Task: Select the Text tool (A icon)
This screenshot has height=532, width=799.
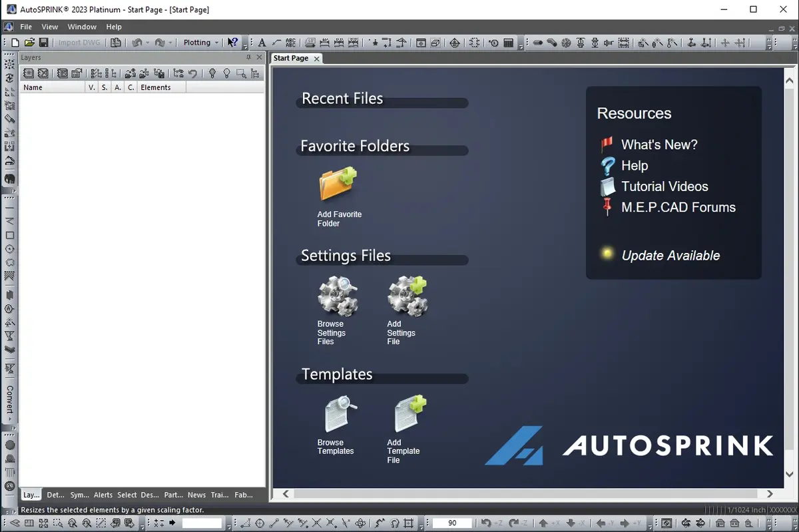Action: point(262,43)
